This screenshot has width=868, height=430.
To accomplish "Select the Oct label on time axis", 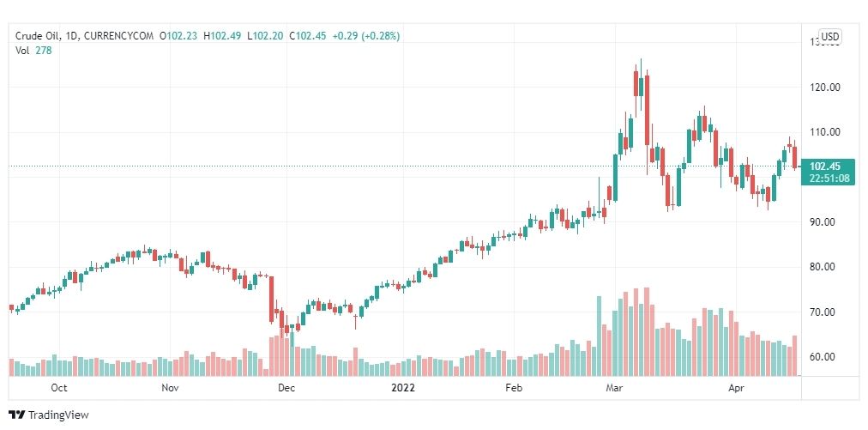I will 59,388.
